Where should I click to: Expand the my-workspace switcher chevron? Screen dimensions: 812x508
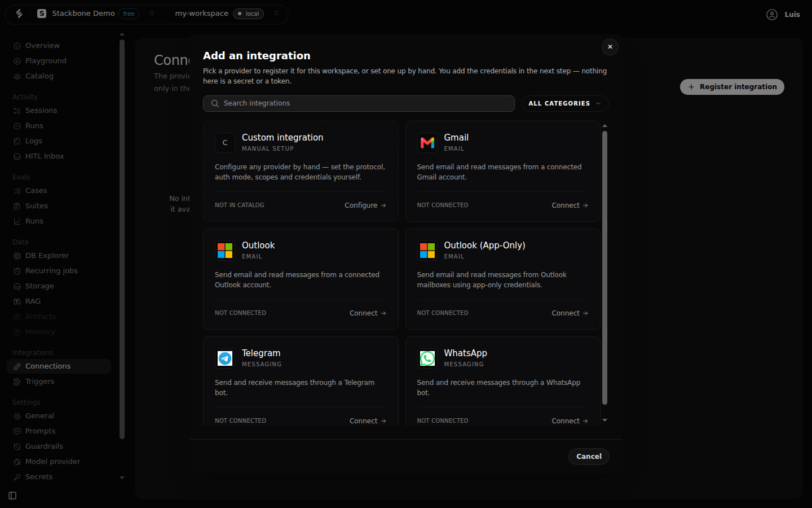(x=276, y=14)
